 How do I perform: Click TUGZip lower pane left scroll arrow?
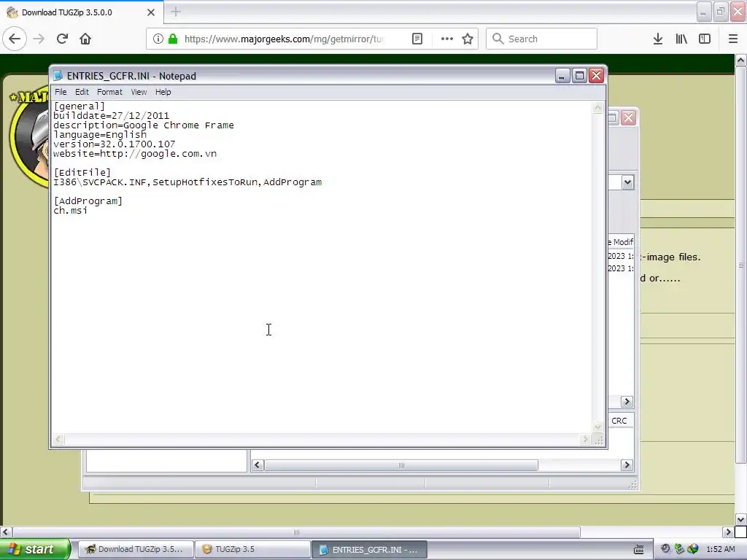tap(258, 464)
